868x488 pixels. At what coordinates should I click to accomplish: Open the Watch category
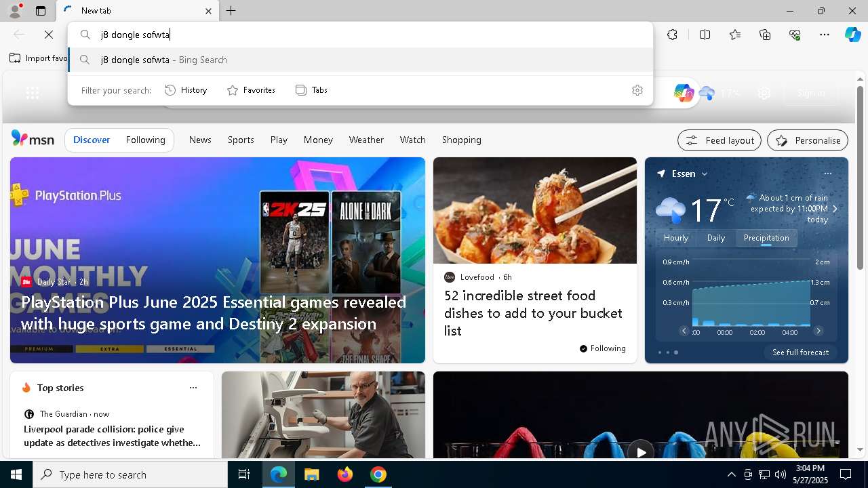point(412,140)
